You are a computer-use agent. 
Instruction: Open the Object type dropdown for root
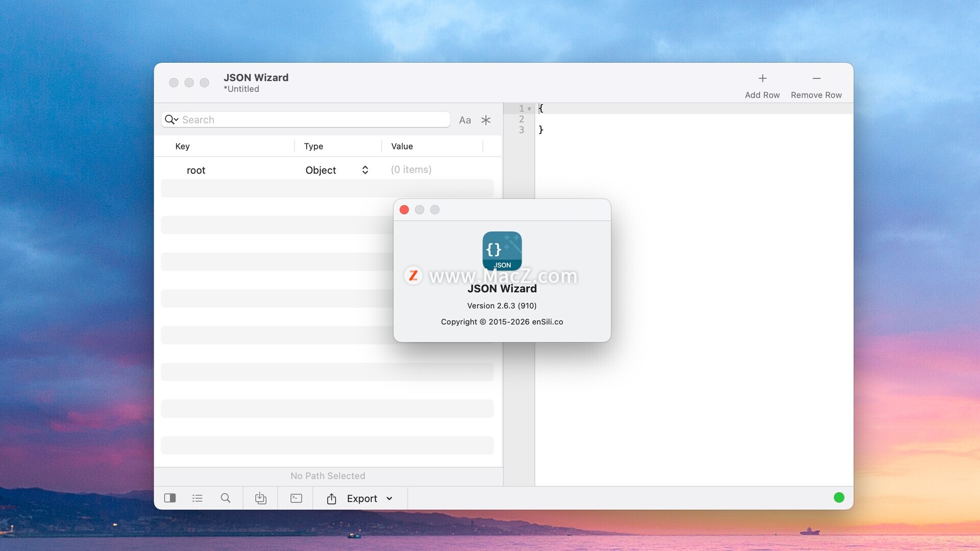(x=365, y=170)
